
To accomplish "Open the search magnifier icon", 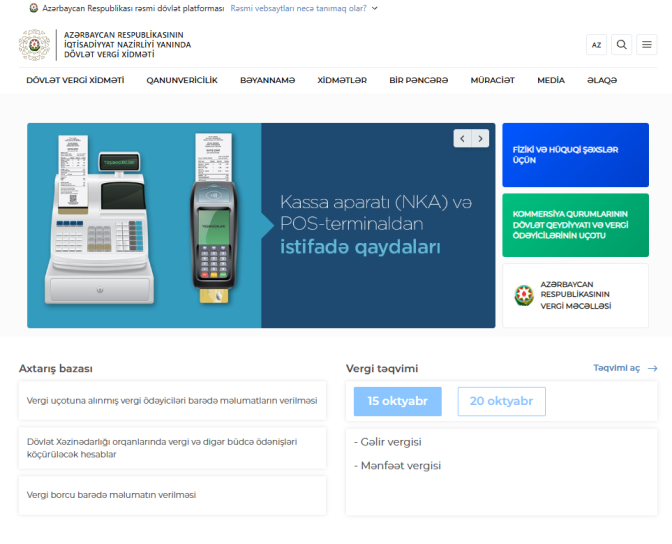I will pyautogui.click(x=621, y=45).
